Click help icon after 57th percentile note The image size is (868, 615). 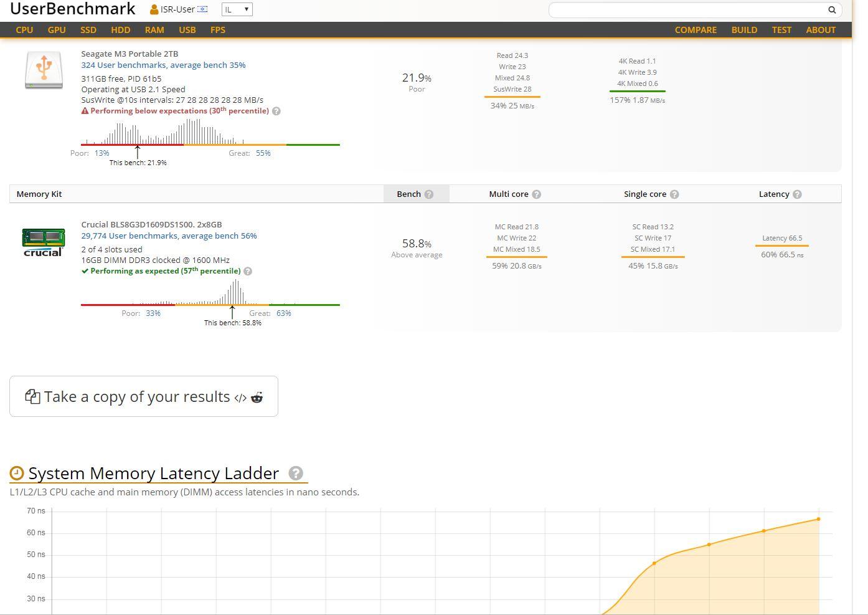248,271
